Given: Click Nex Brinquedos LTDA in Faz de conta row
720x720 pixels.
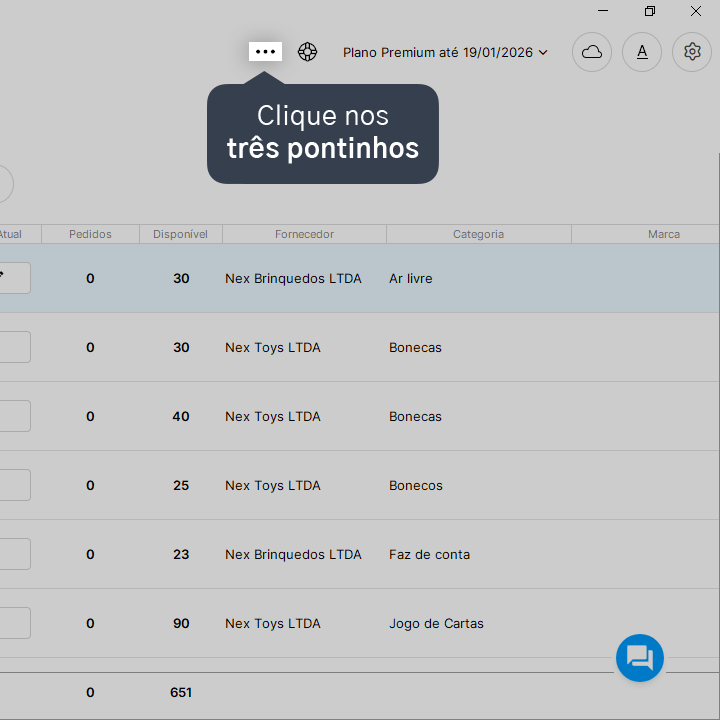Looking at the screenshot, I should click(293, 554).
